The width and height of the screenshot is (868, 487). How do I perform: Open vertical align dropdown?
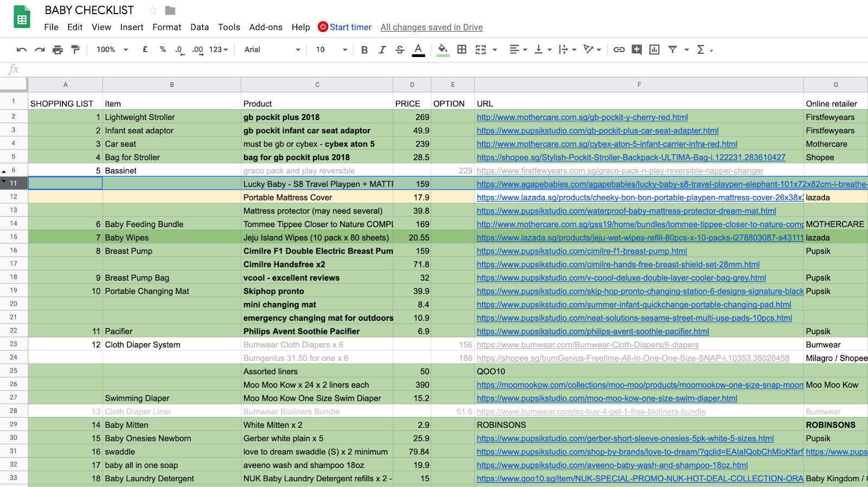[542, 49]
